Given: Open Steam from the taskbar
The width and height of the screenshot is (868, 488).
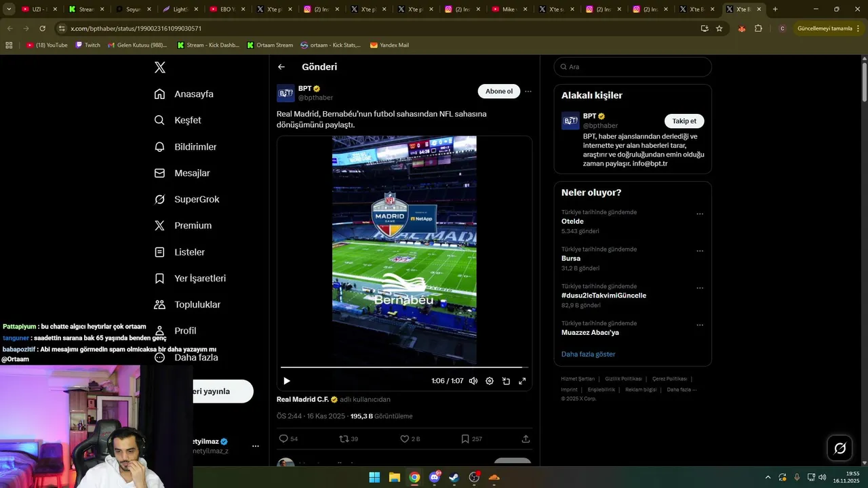Looking at the screenshot, I should point(454,477).
